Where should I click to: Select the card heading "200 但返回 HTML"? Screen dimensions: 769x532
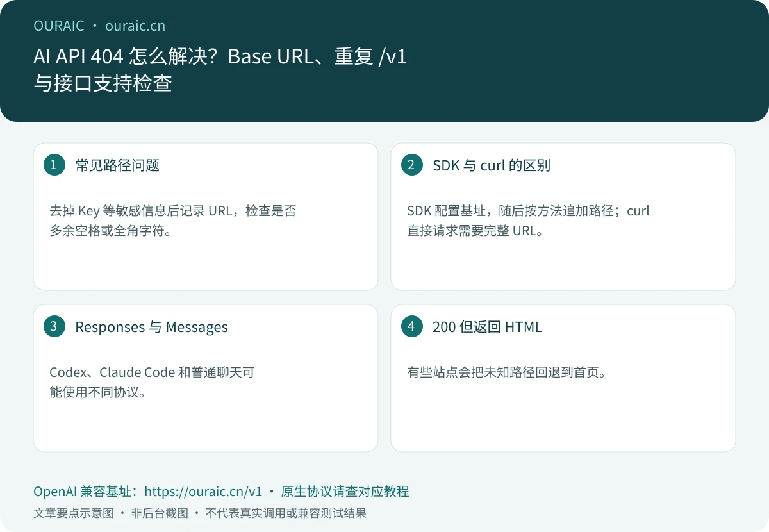click(487, 327)
